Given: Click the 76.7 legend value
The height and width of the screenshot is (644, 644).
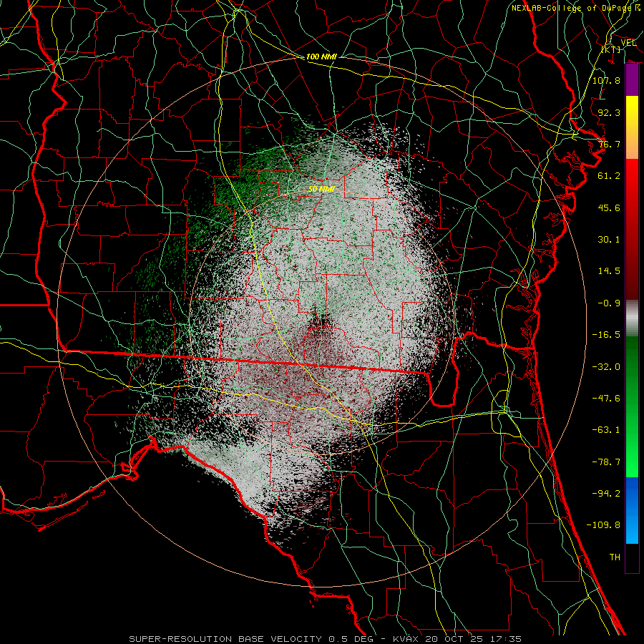Looking at the screenshot, I should [609, 144].
